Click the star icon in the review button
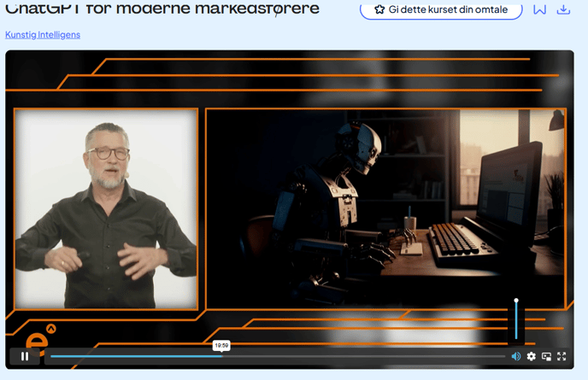Viewport: 588px width, 380px height. [x=379, y=10]
